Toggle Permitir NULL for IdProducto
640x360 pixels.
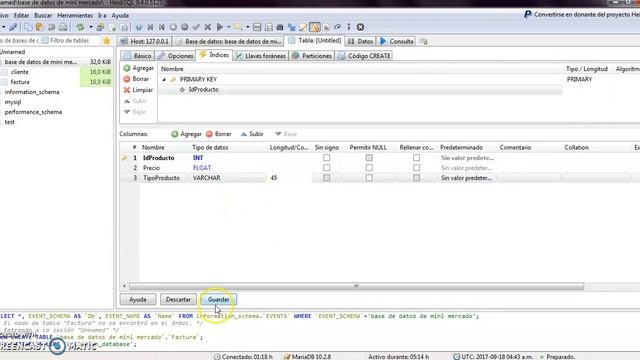coord(369,158)
